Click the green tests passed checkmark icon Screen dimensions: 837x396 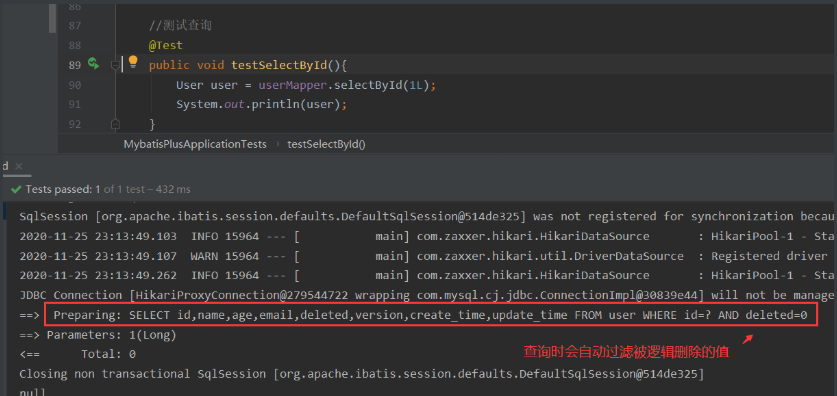point(16,189)
